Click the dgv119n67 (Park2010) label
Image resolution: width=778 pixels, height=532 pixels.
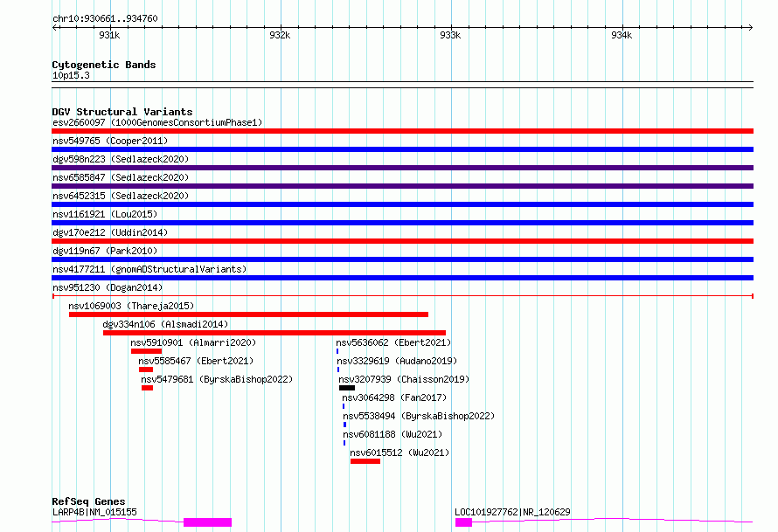105,251
